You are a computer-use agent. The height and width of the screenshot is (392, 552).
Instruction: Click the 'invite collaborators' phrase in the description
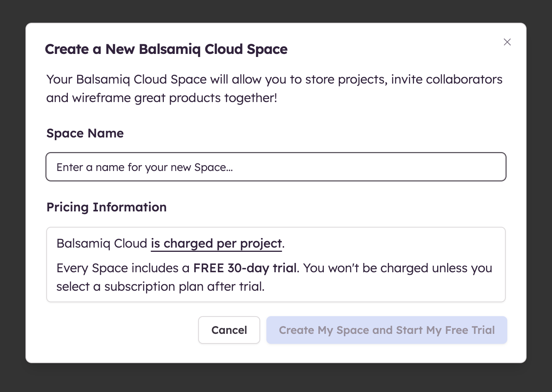(x=446, y=79)
